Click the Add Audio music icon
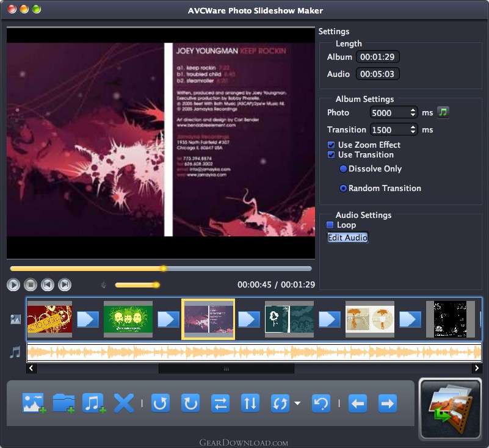The width and height of the screenshot is (489, 448). tap(93, 403)
